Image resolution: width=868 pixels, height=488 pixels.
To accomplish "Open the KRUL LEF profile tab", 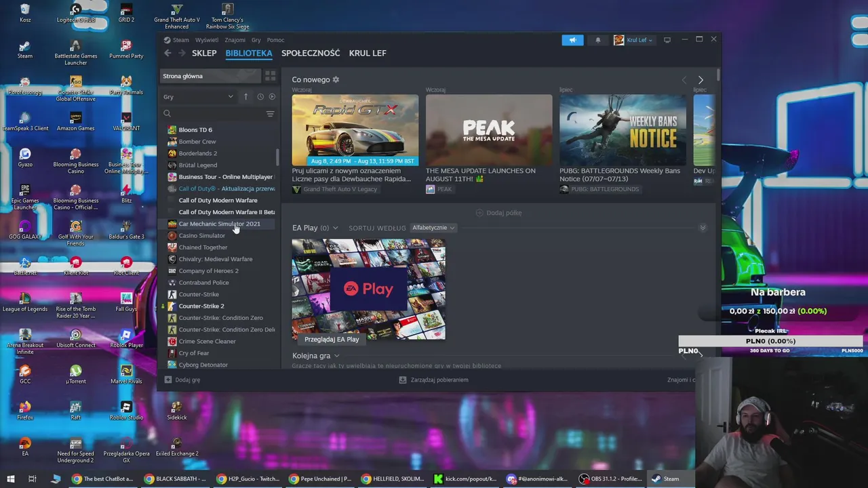I will 368,53.
